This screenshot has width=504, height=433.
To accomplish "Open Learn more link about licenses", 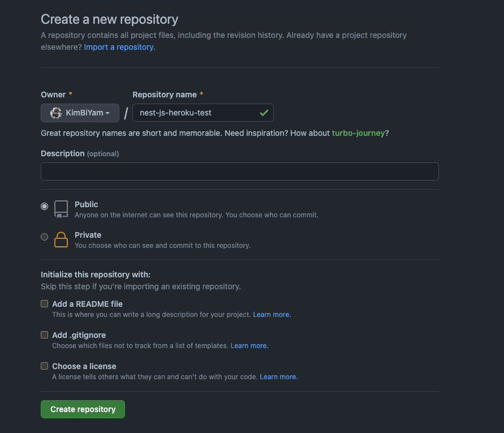I will pos(278,376).
